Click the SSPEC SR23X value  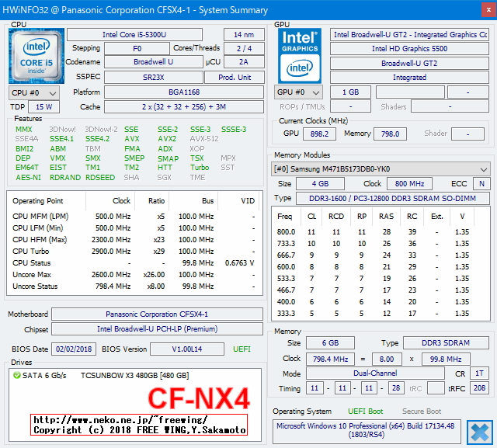tap(154, 77)
